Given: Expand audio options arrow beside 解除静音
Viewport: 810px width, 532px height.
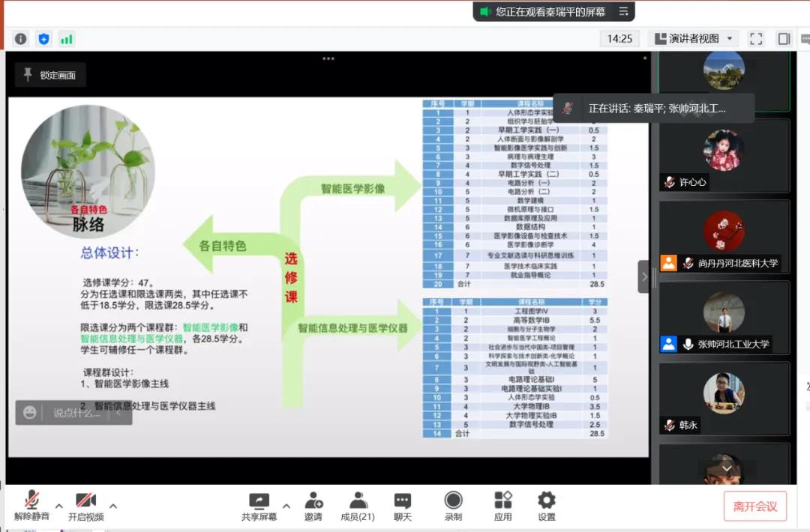Looking at the screenshot, I should (59, 505).
